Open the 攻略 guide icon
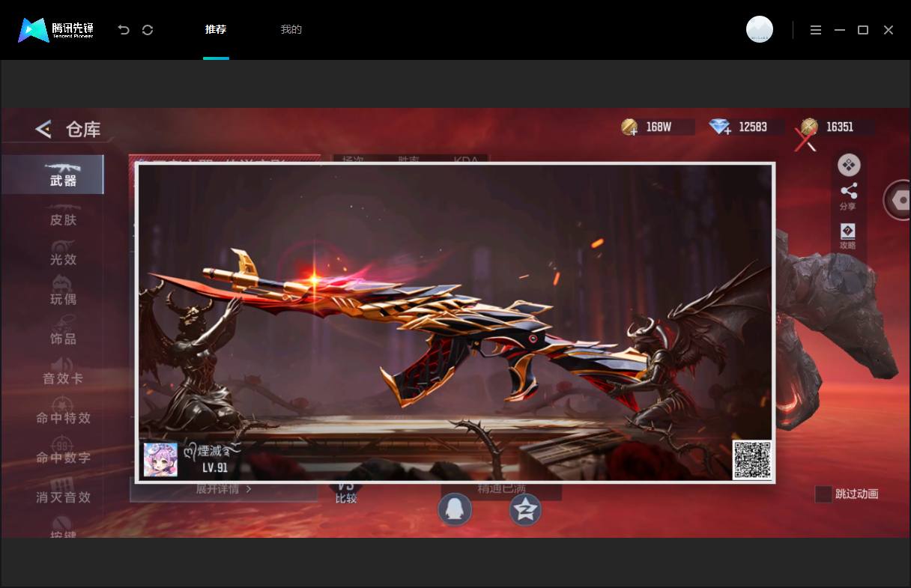This screenshot has height=588, width=911. [x=848, y=236]
